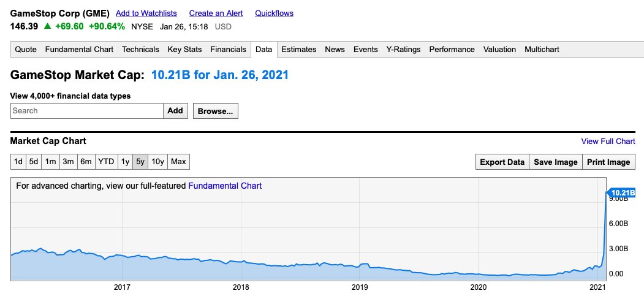Set chart range to YTD
644x299 pixels.
click(x=107, y=162)
